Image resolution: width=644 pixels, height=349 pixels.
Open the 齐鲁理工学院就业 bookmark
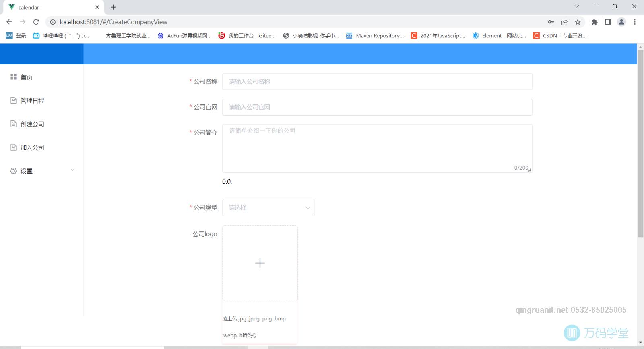click(x=128, y=35)
